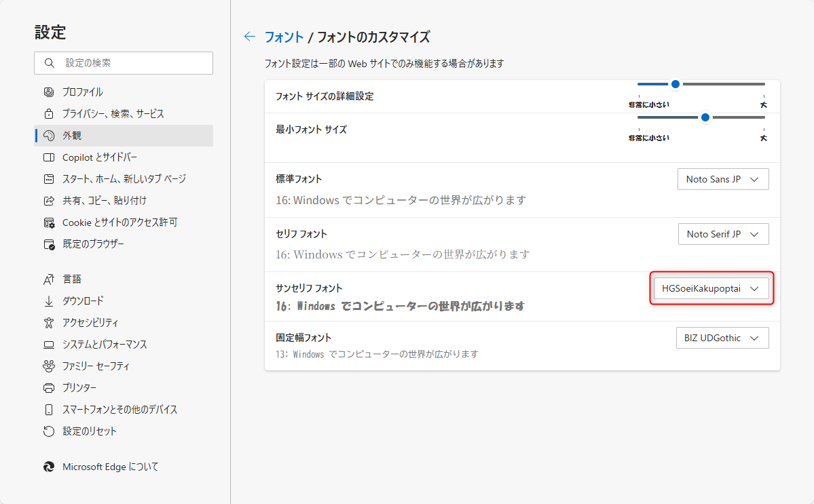Open the 言語 settings page
Image resolution: width=814 pixels, height=504 pixels.
[124, 279]
